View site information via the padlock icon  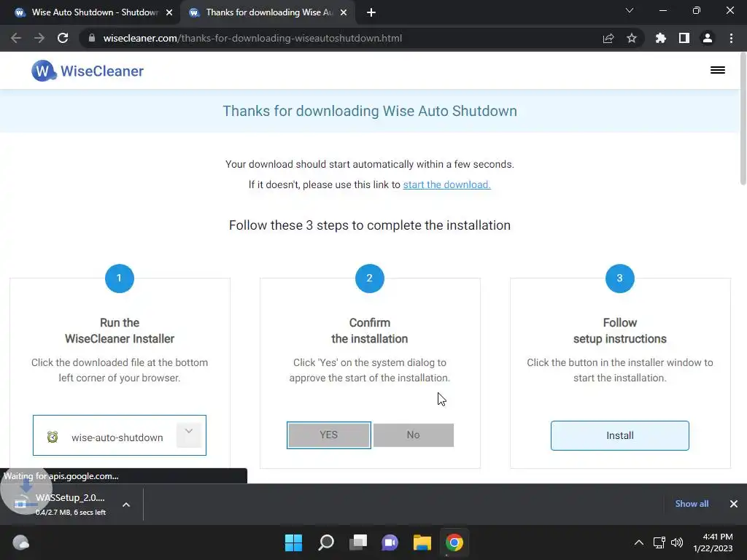click(x=92, y=38)
